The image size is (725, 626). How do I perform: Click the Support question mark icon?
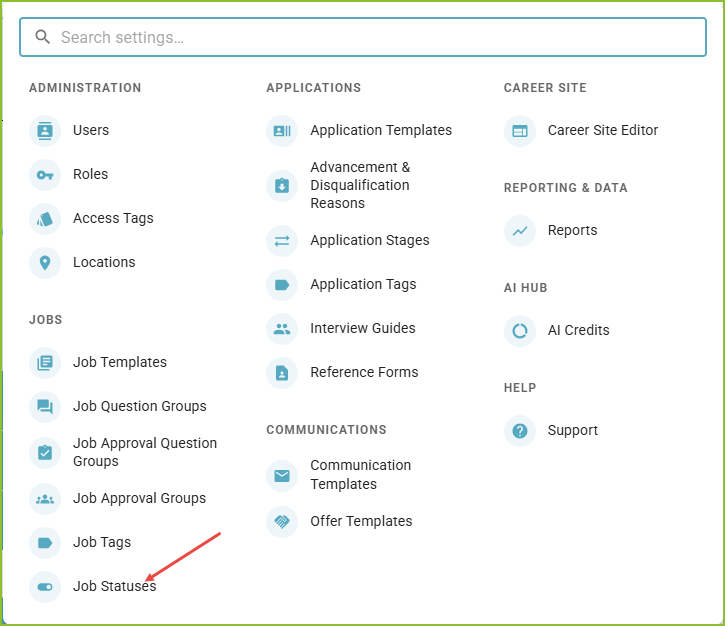pos(520,431)
